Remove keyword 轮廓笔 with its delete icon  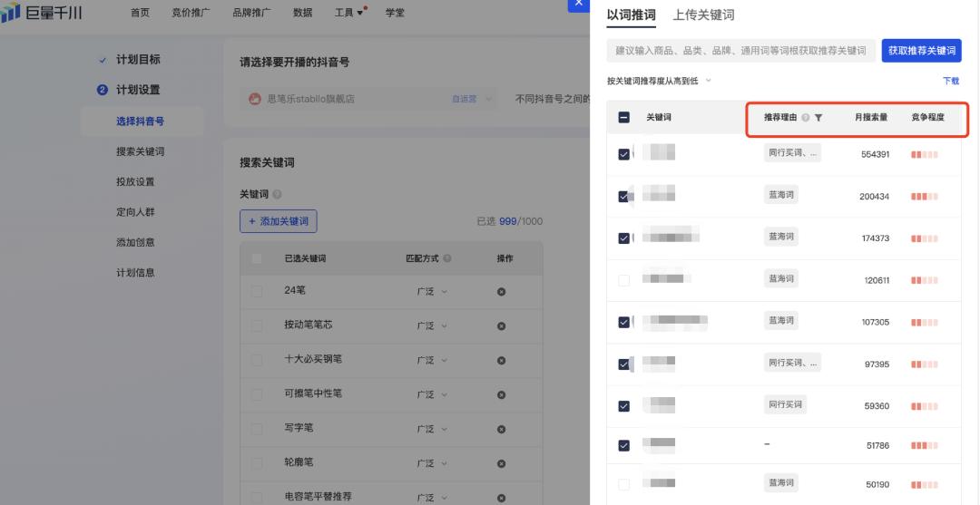click(x=501, y=463)
